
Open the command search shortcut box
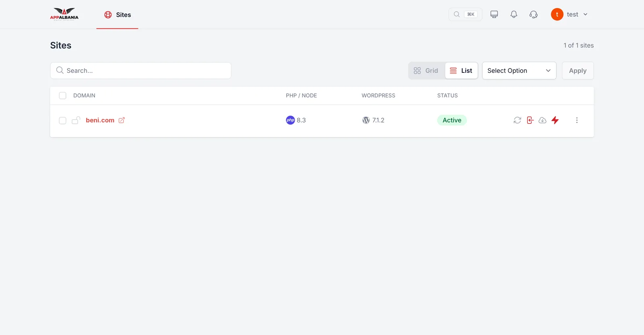coord(465,14)
